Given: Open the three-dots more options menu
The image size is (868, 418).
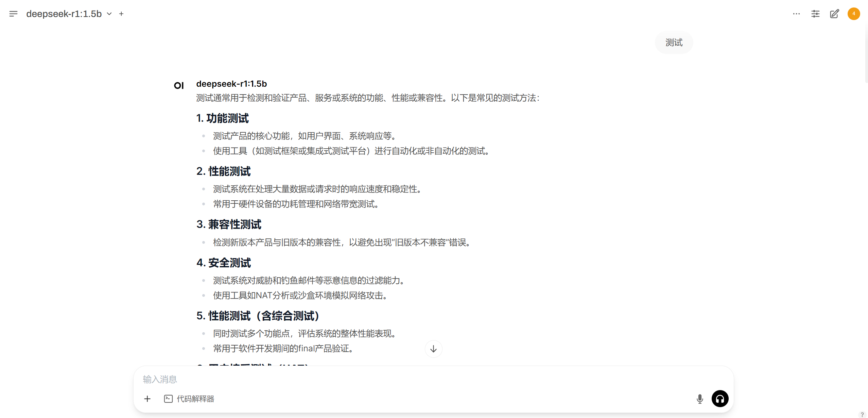Looking at the screenshot, I should (x=796, y=14).
